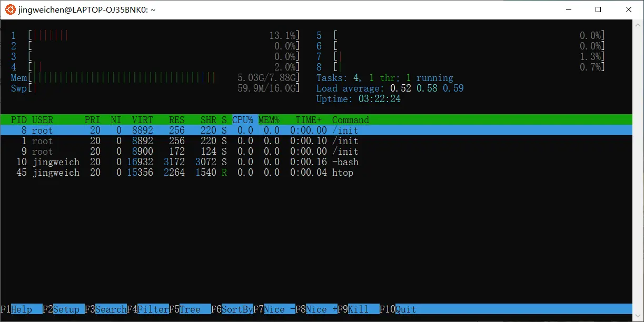The width and height of the screenshot is (644, 322).
Task: Click the 2264 RES value of htop
Action: point(174,173)
